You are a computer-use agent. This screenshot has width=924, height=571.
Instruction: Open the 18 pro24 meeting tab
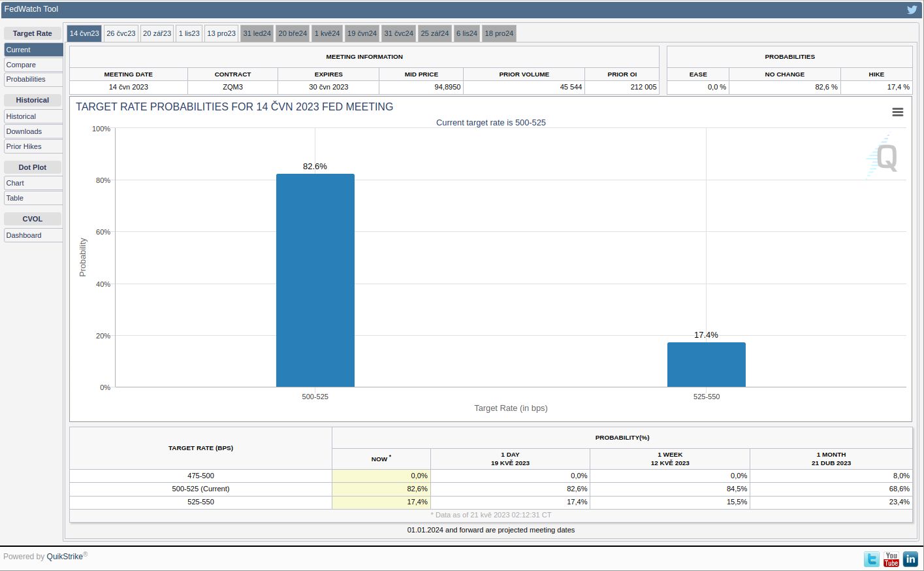499,33
